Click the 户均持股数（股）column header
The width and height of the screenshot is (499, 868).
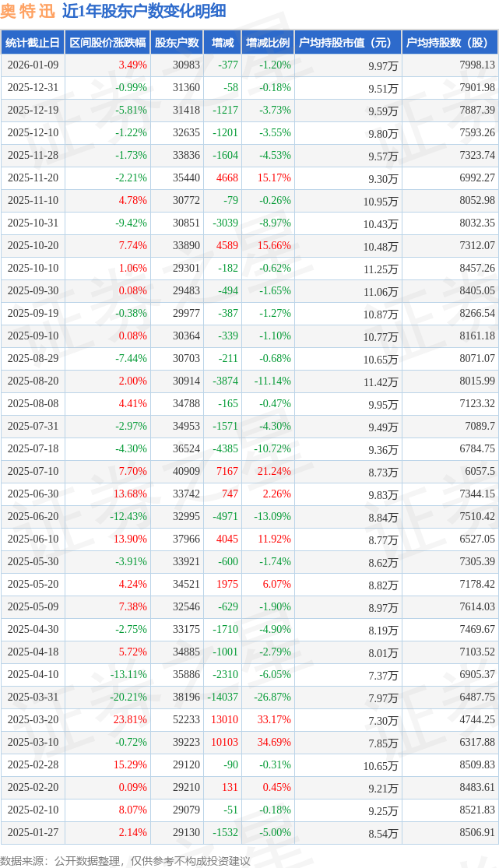(x=452, y=43)
